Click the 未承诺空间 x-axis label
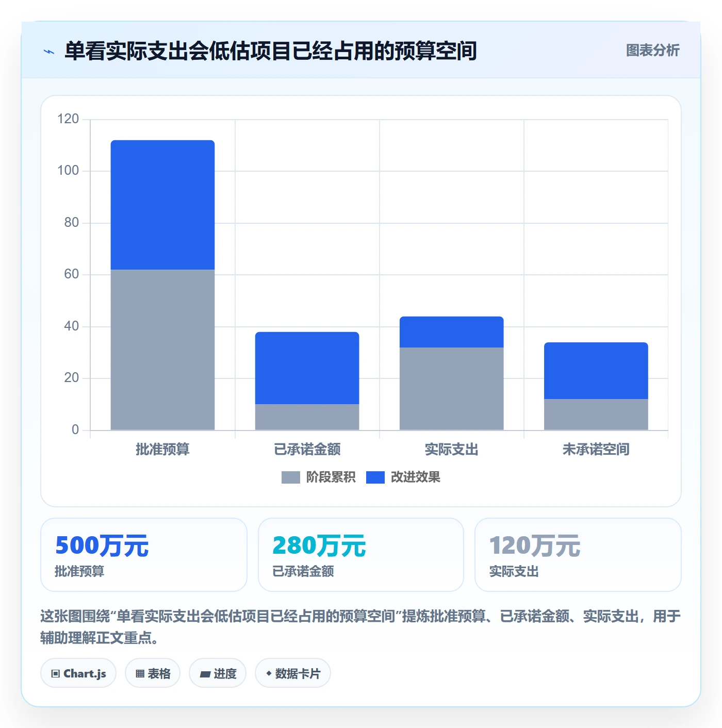 596,450
